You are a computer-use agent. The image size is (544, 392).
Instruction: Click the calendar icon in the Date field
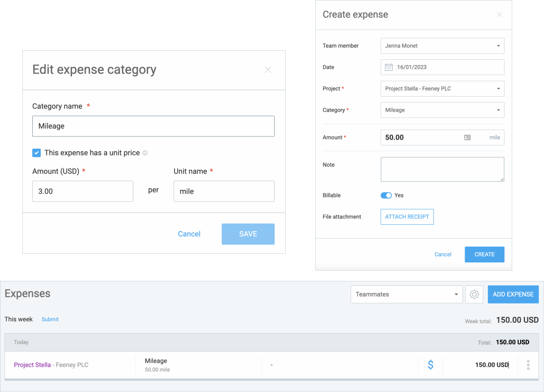(390, 67)
